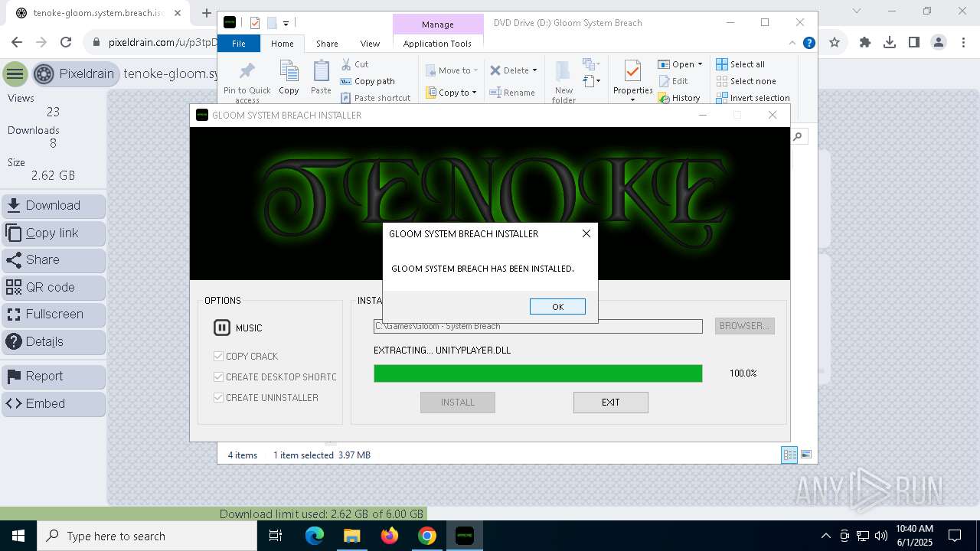Click Pixeldrain Download button
980x551 pixels.
tap(54, 206)
